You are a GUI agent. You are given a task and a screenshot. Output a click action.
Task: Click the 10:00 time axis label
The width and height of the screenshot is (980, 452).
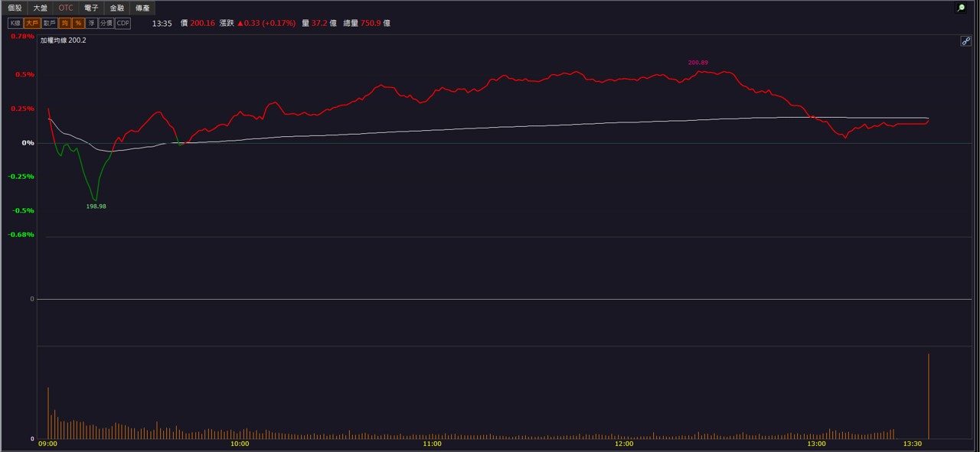pos(240,444)
